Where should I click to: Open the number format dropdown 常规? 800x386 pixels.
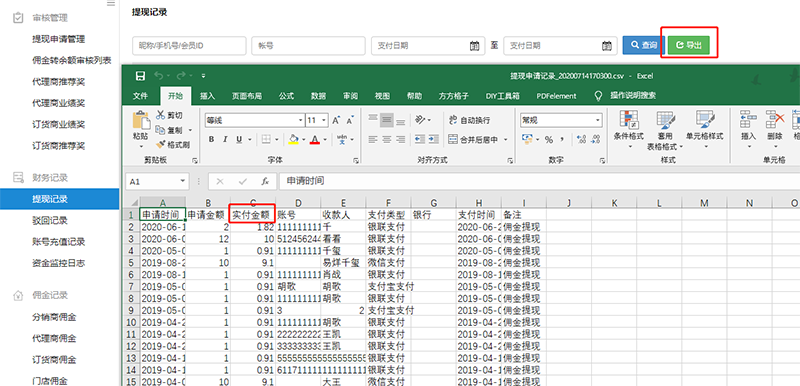(x=598, y=121)
